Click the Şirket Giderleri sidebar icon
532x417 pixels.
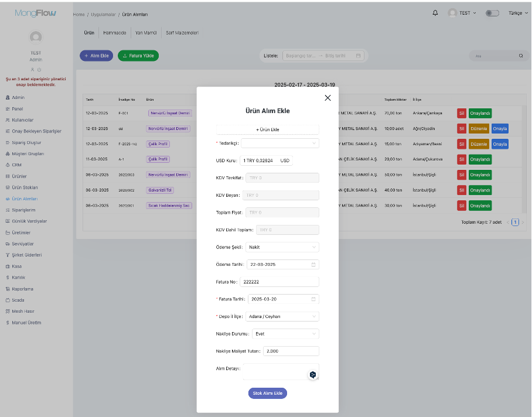(8, 255)
